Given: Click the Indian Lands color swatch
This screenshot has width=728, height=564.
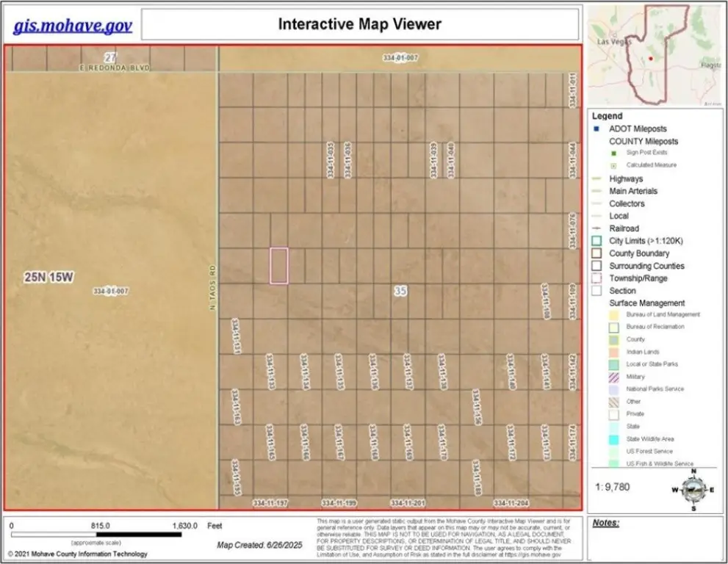Looking at the screenshot, I should [x=613, y=352].
